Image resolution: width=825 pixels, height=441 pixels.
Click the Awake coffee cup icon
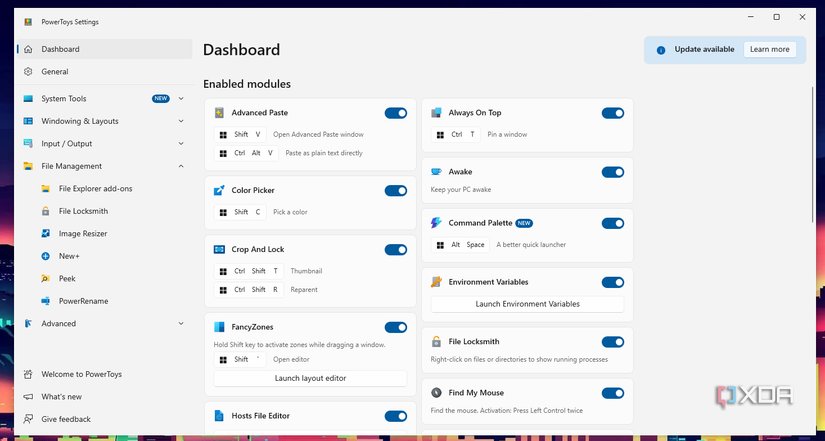tap(436, 172)
